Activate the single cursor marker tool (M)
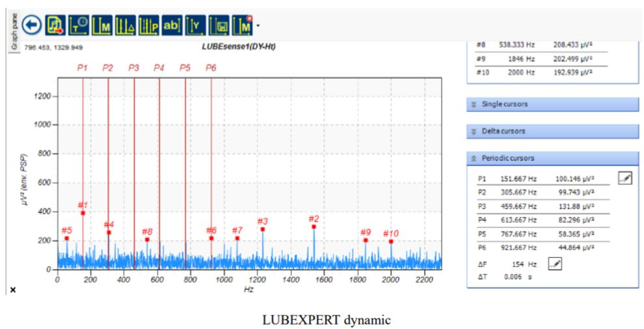 (x=102, y=25)
